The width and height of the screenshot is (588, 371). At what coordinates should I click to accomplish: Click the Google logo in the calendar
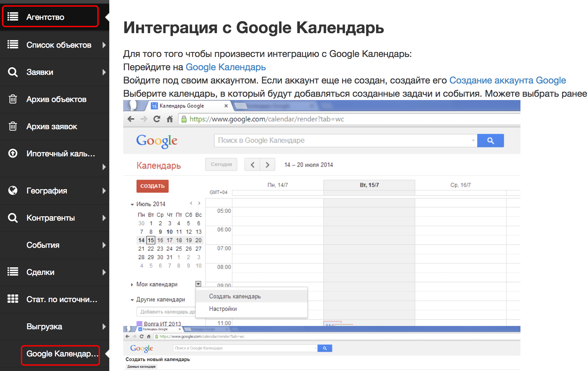(x=157, y=141)
